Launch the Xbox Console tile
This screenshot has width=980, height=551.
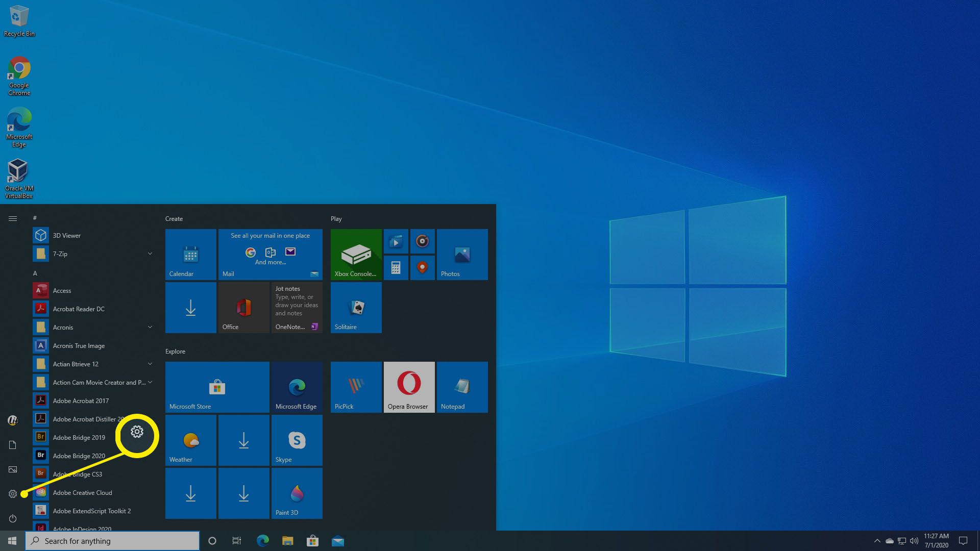pyautogui.click(x=356, y=254)
